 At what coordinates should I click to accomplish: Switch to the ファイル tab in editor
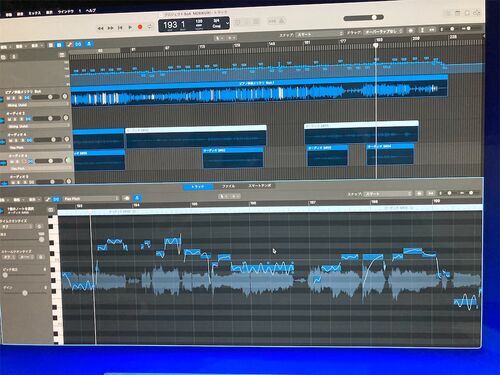(x=228, y=186)
